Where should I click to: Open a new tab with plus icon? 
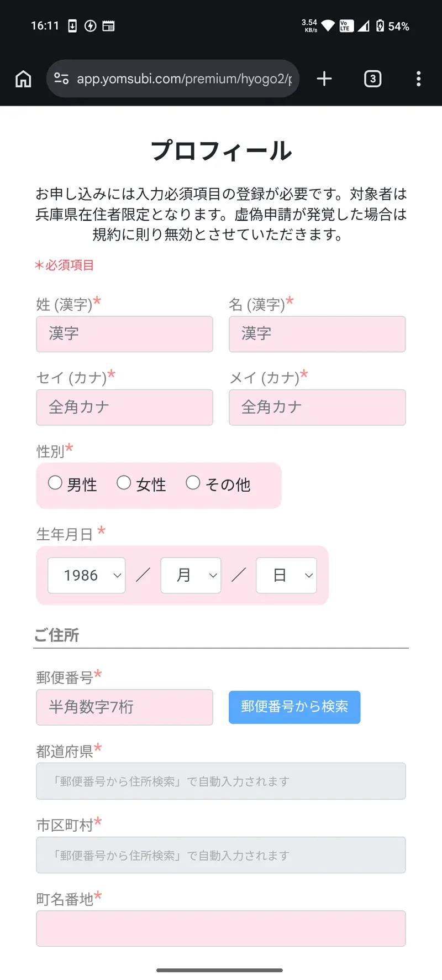[x=324, y=79]
